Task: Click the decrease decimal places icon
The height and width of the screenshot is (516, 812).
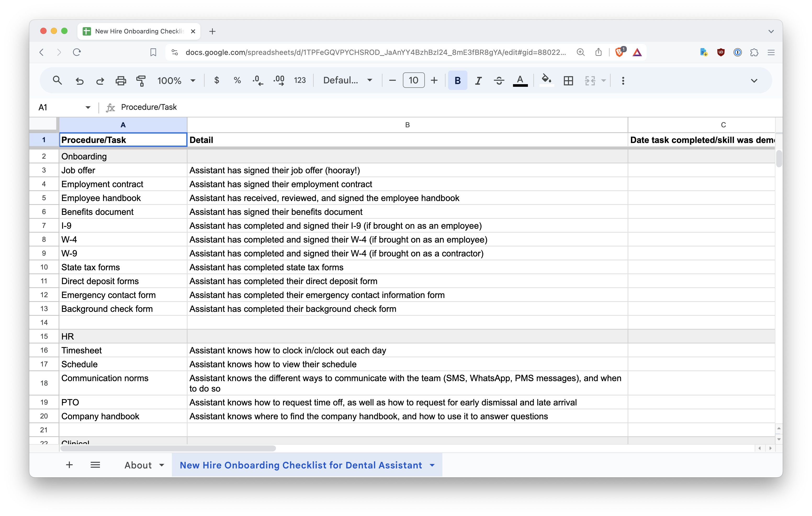Action: [x=258, y=81]
